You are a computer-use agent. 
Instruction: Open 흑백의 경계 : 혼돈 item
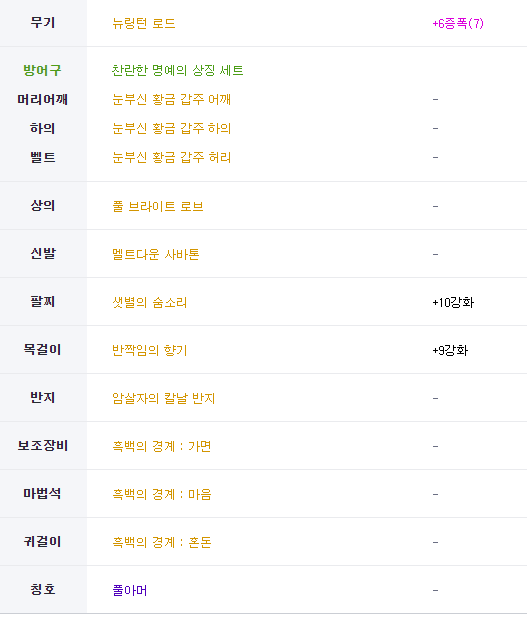[162, 542]
